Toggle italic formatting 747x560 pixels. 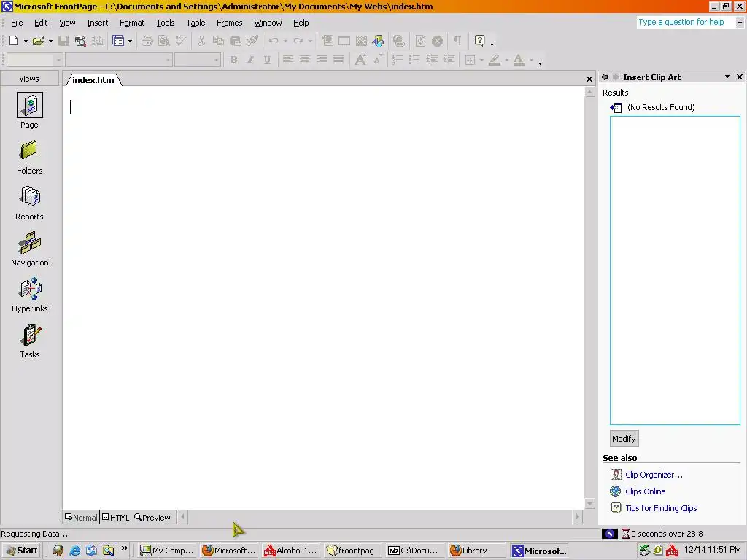point(250,60)
